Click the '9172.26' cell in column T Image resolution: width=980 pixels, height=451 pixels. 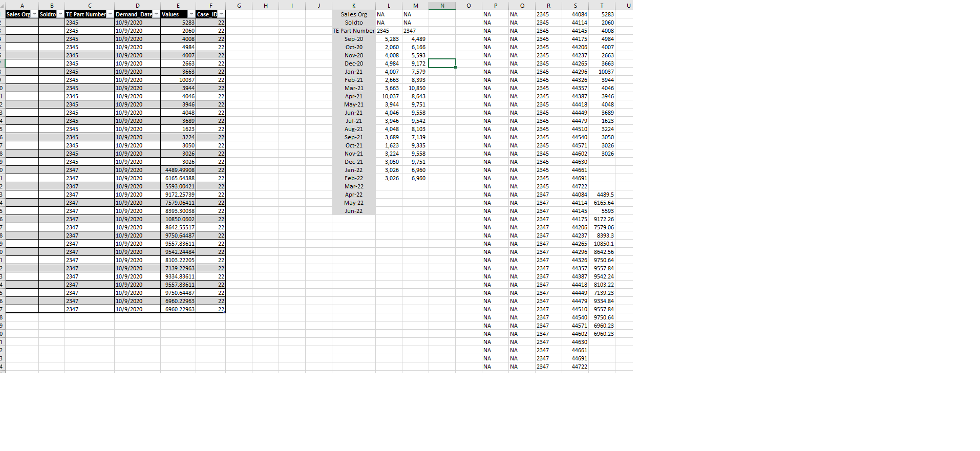(x=602, y=219)
